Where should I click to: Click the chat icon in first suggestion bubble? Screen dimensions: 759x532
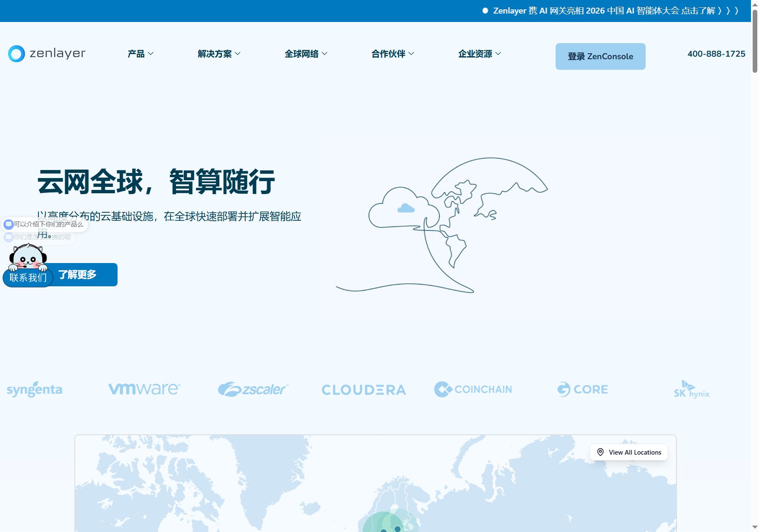pyautogui.click(x=8, y=224)
